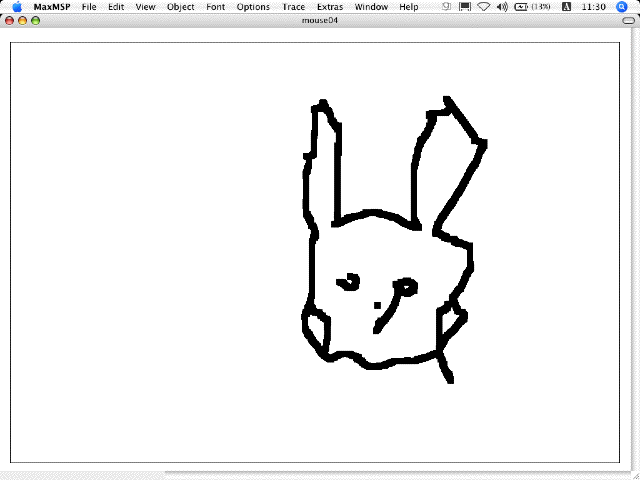Open the Apple menu
The height and width of the screenshot is (480, 640).
[x=17, y=7]
